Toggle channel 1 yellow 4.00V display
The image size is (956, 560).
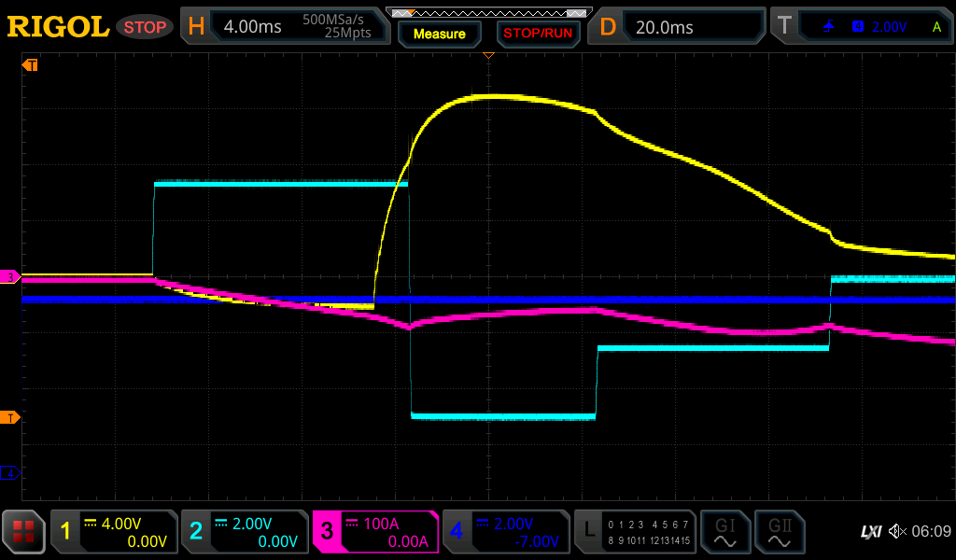pyautogui.click(x=113, y=532)
